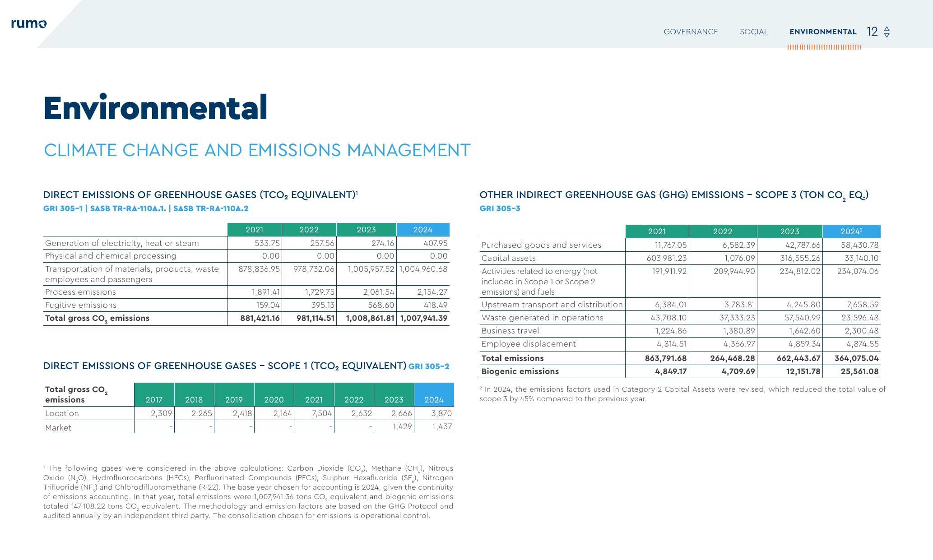
Task: Select value 1,007,941.39 total for 2024
Action: click(424, 318)
